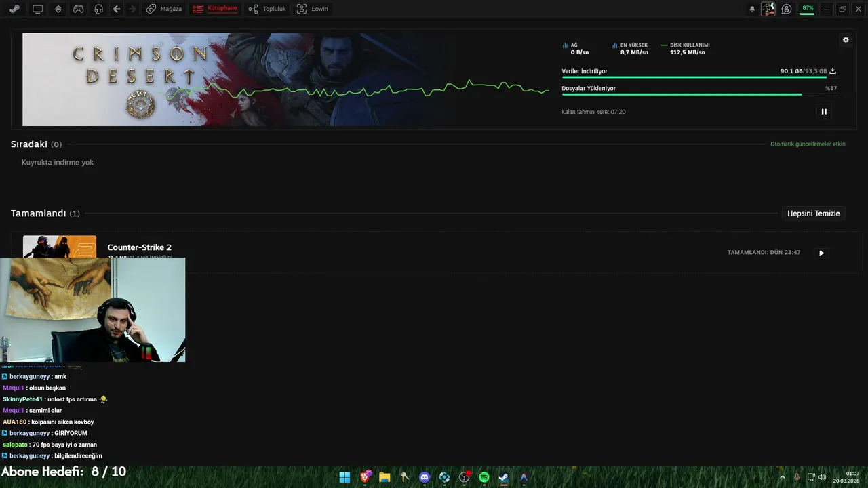Open download settings gear
This screenshot has height=488, width=868.
(x=846, y=40)
